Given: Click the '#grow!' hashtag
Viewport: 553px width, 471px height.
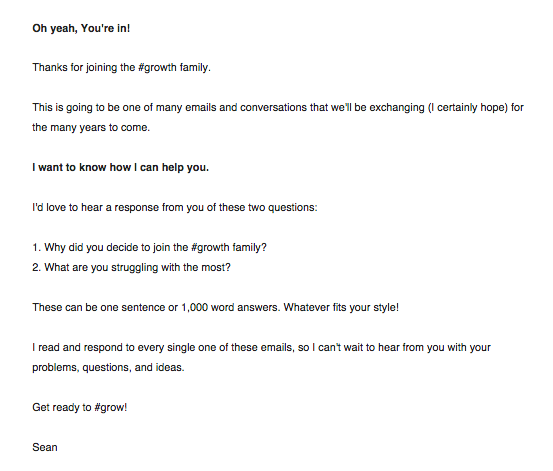Looking at the screenshot, I should click(111, 407).
